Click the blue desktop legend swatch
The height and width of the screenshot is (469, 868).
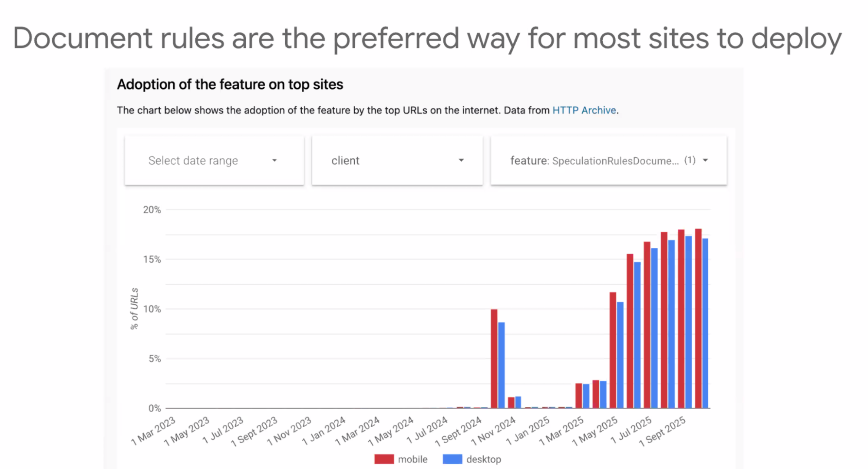click(452, 459)
